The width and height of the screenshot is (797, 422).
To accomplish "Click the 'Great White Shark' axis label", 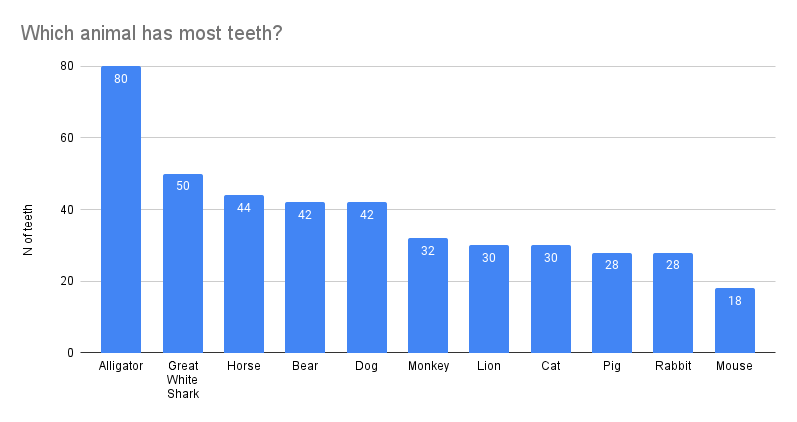I will [183, 379].
